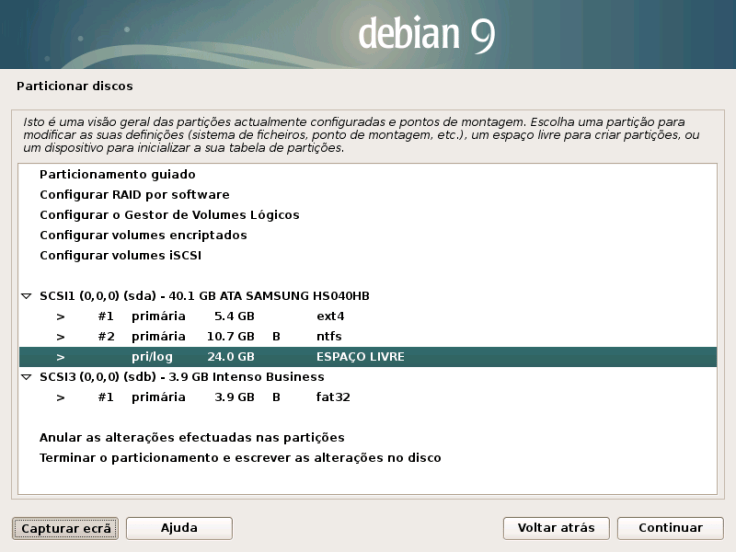Select the 24.0 GB ESPAÇO LIVRE row
Screen dimensions: 736x552
[300, 357]
